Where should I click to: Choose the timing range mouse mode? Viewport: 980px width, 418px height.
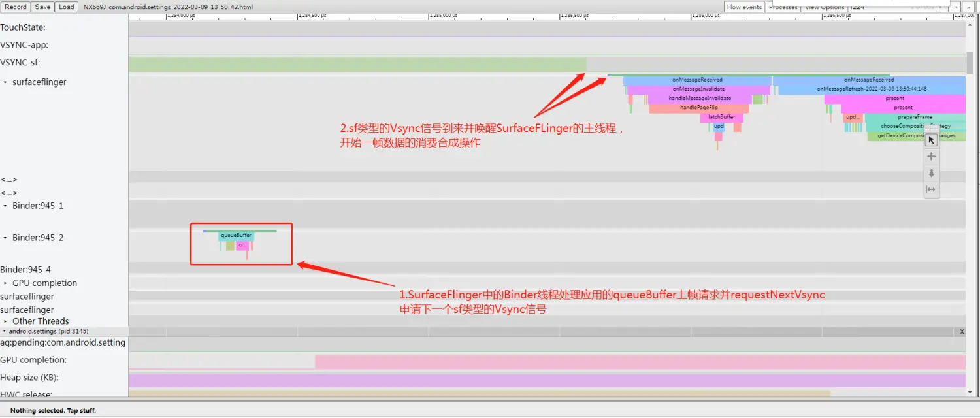point(932,189)
